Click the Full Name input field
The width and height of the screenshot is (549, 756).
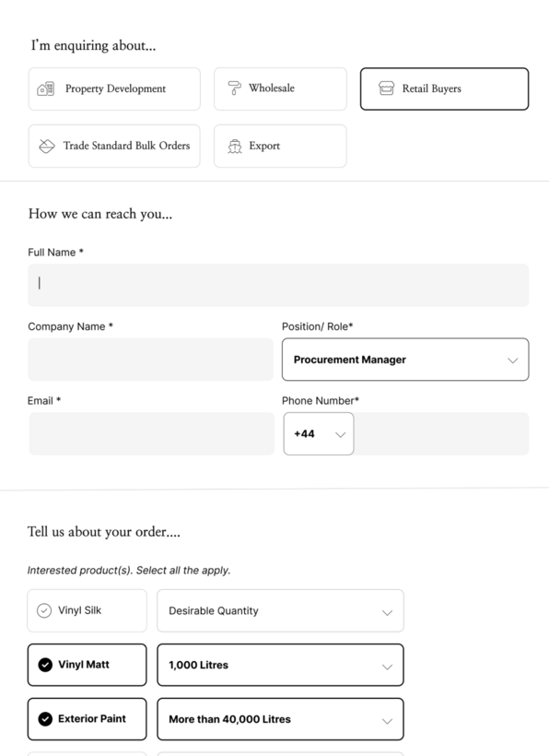(278, 286)
